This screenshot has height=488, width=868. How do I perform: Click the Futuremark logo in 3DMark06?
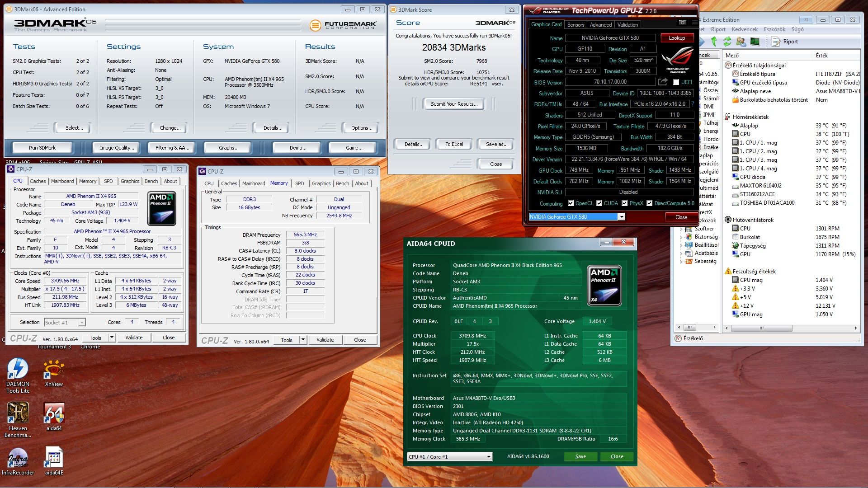point(343,25)
